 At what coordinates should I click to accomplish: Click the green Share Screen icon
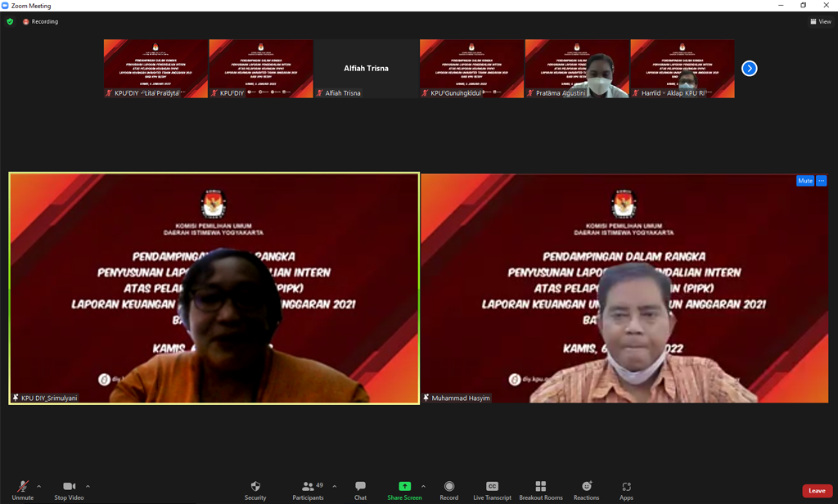[404, 487]
